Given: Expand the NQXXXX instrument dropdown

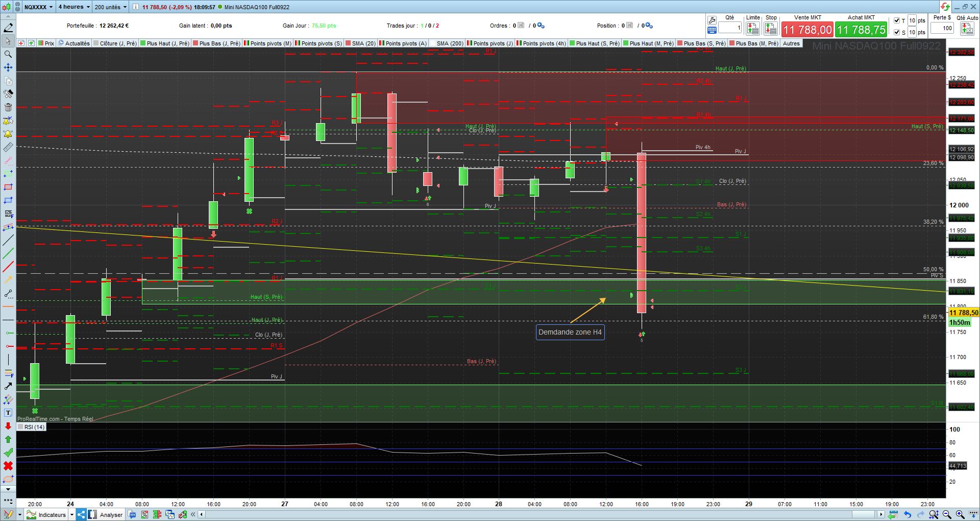Looking at the screenshot, I should pos(39,7).
